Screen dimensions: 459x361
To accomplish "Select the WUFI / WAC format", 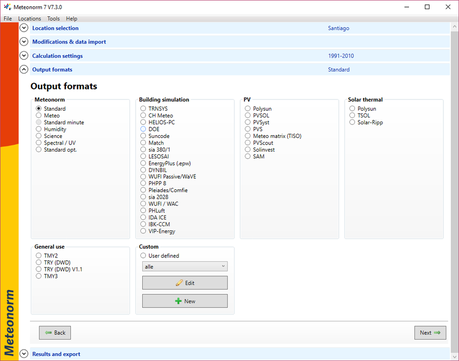I will click(x=143, y=204).
